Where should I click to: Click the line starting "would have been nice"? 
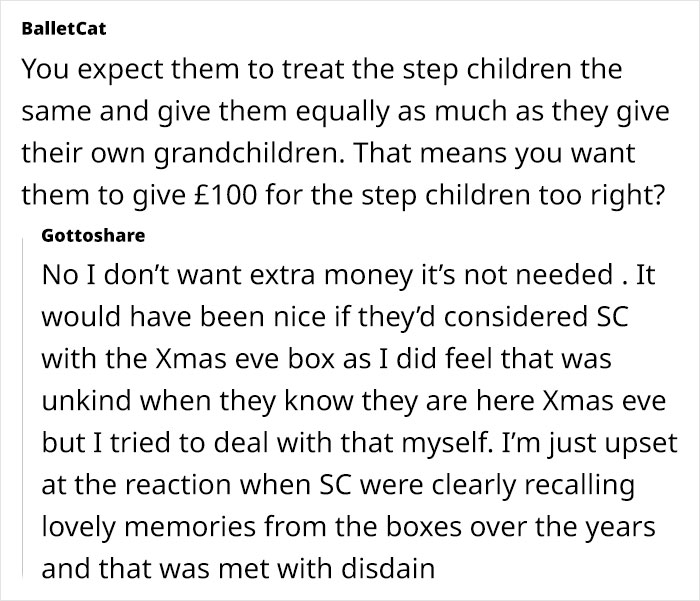pos(328,318)
